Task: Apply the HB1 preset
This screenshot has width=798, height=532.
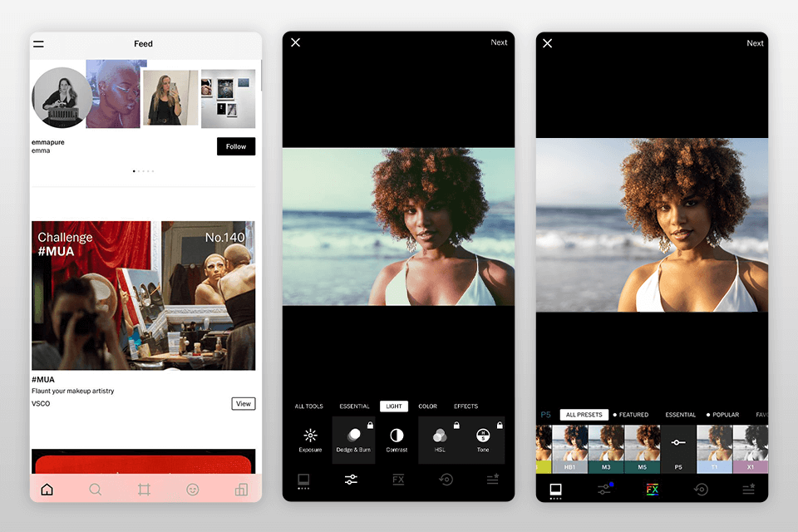Action: tap(570, 450)
